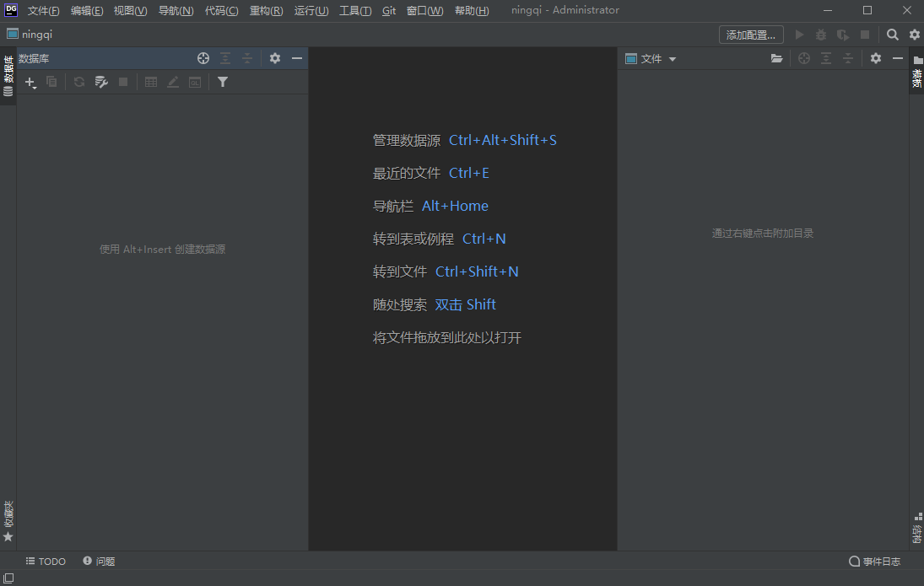Click the filter funnel icon in 数据库 panel
924x586 pixels.
tap(223, 82)
